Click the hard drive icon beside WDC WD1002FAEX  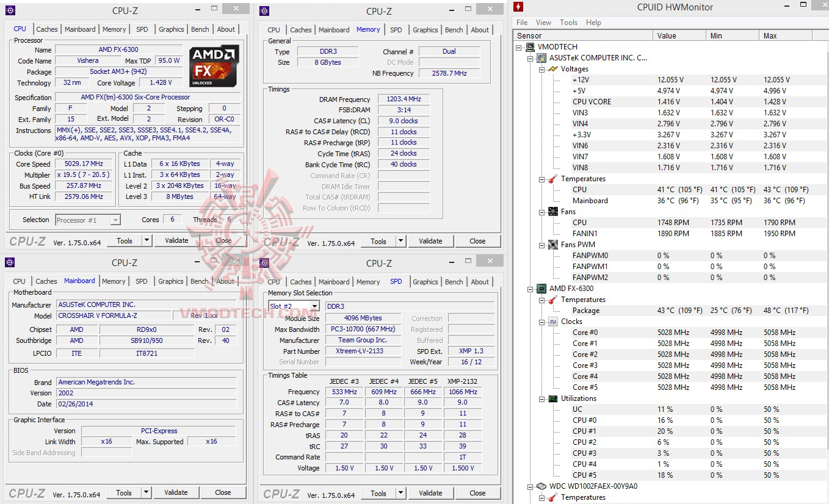(x=541, y=486)
